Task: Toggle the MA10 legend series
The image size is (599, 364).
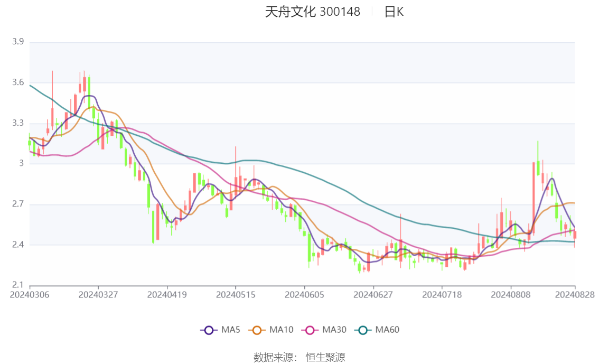Action: pyautogui.click(x=271, y=330)
